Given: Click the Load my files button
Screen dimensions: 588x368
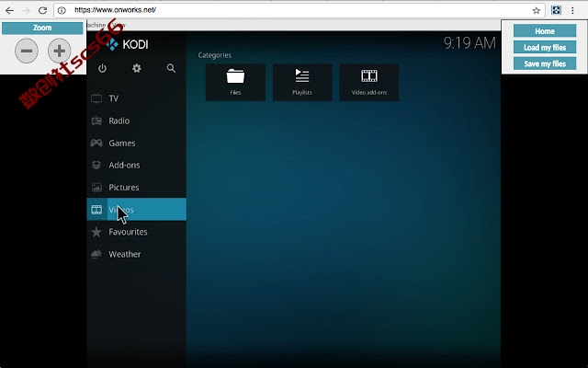Looking at the screenshot, I should (x=545, y=47).
